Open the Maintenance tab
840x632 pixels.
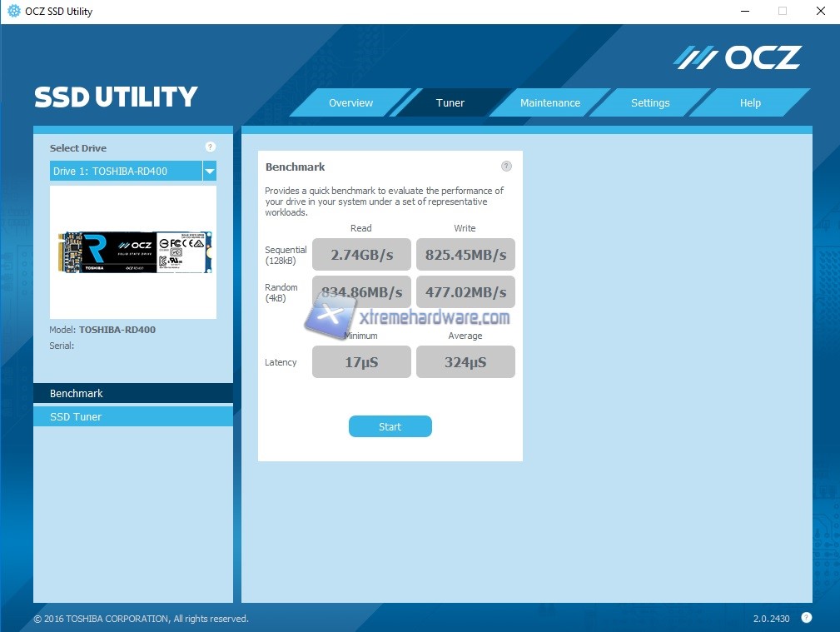550,103
